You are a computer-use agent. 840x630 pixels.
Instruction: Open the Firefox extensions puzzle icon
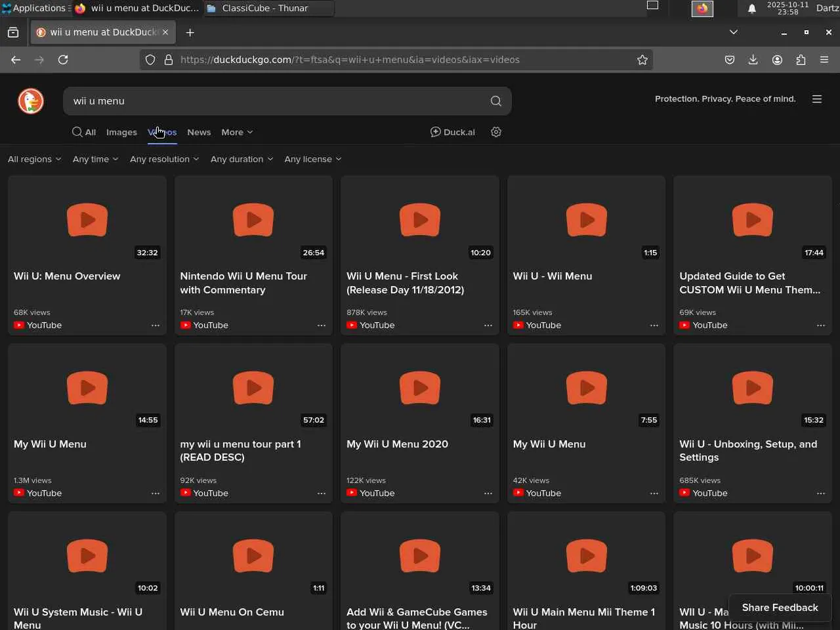[x=801, y=60]
